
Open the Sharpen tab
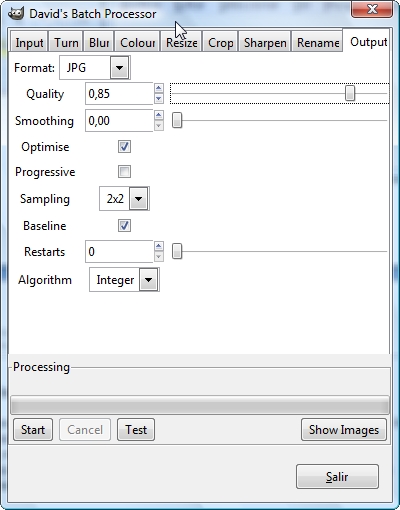click(265, 43)
